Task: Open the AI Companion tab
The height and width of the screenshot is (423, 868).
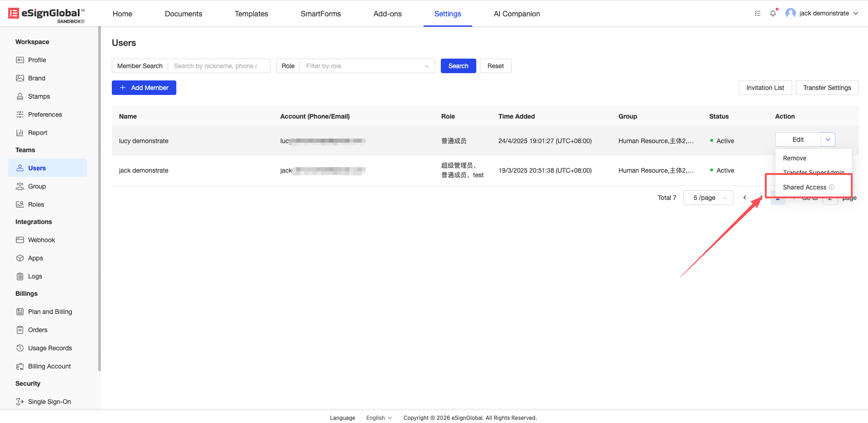Action: [517, 14]
